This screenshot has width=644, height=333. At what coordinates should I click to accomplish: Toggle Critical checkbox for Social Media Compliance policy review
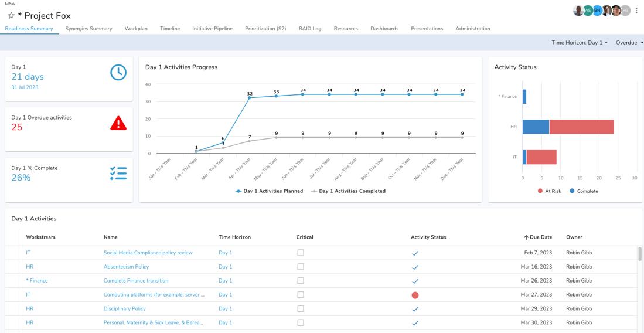coord(301,253)
